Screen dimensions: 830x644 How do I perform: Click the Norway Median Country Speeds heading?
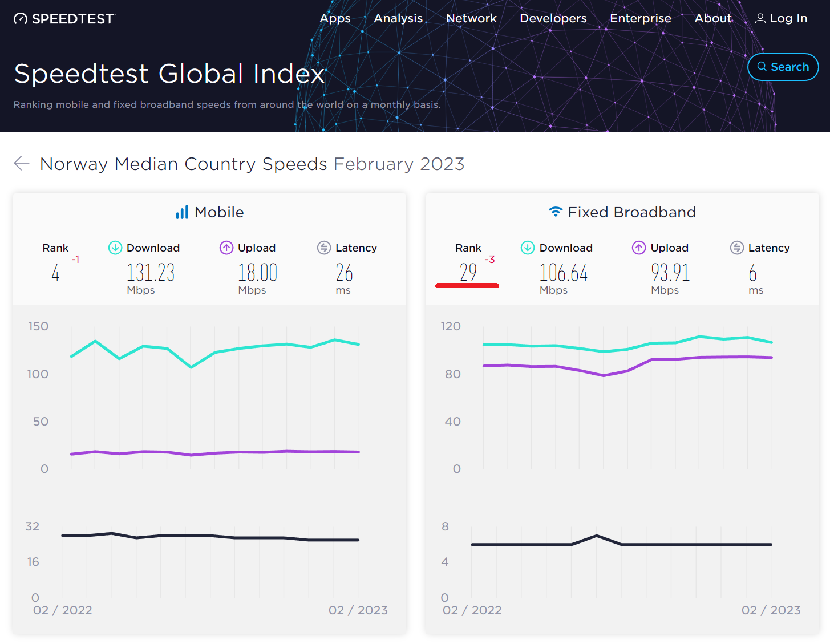tap(184, 164)
